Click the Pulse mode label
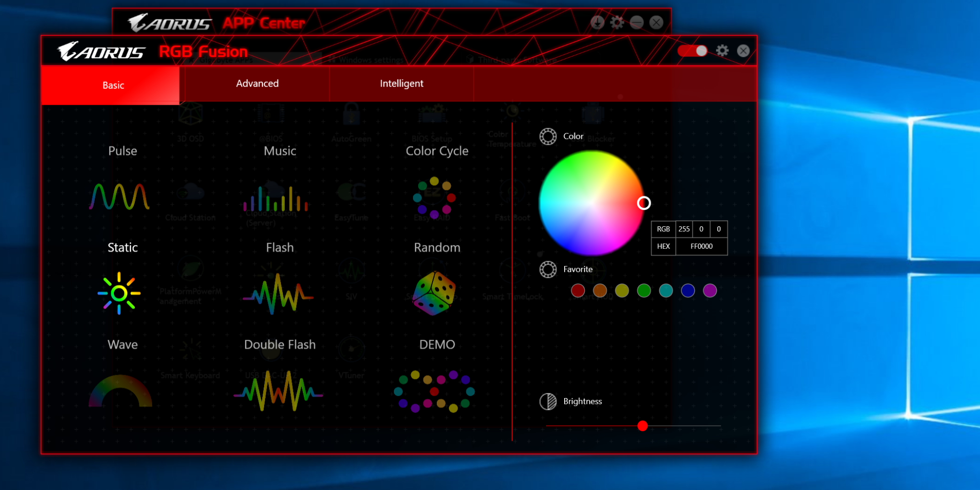Image resolution: width=980 pixels, height=490 pixels. (x=122, y=151)
